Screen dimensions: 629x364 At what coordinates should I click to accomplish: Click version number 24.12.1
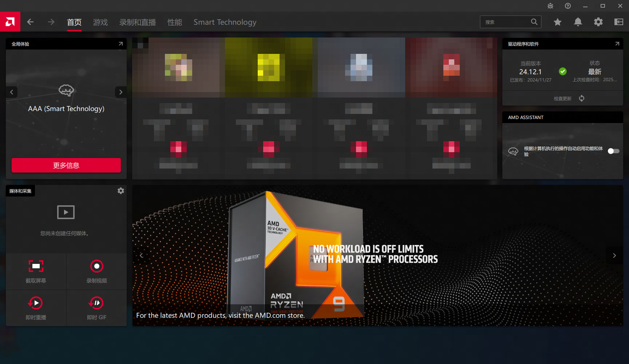[530, 72]
